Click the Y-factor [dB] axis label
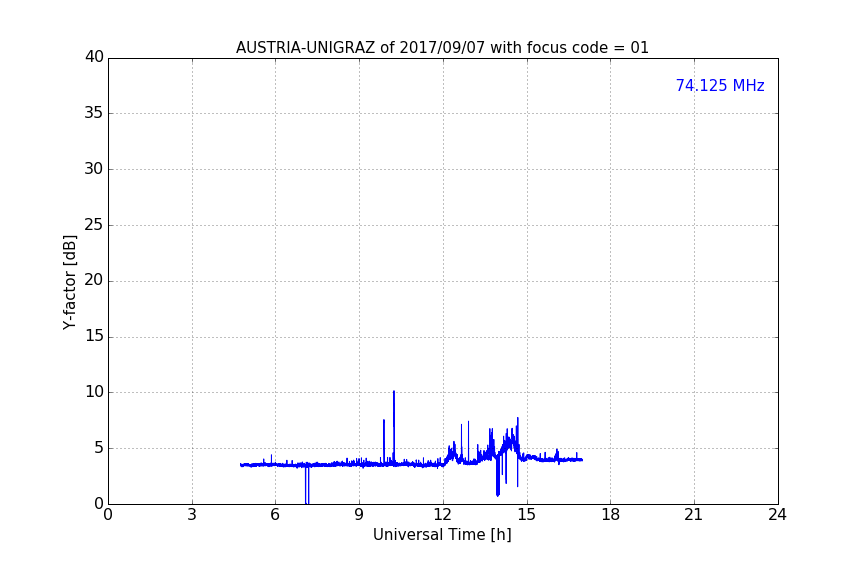 click(69, 282)
